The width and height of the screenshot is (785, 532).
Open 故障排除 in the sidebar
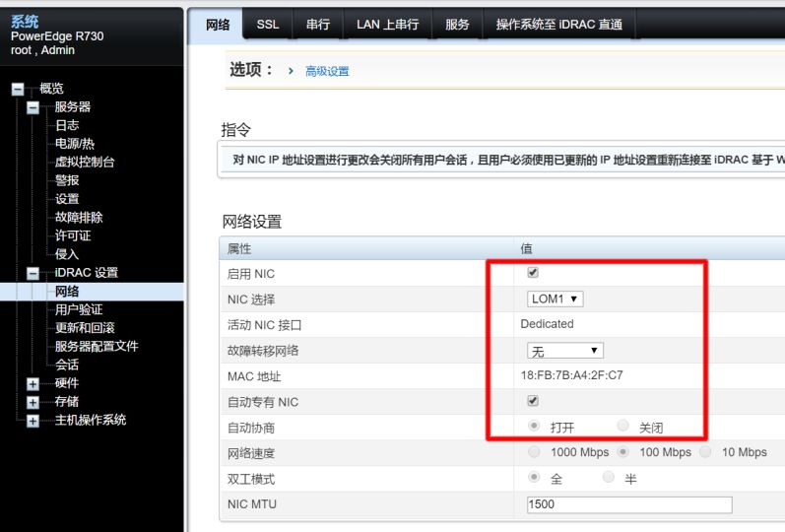point(79,218)
